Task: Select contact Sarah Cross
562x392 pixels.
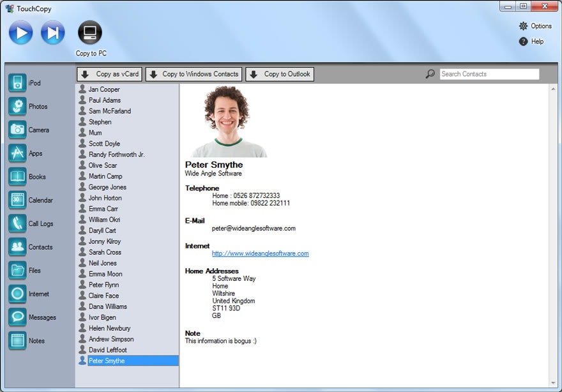Action: pos(105,252)
